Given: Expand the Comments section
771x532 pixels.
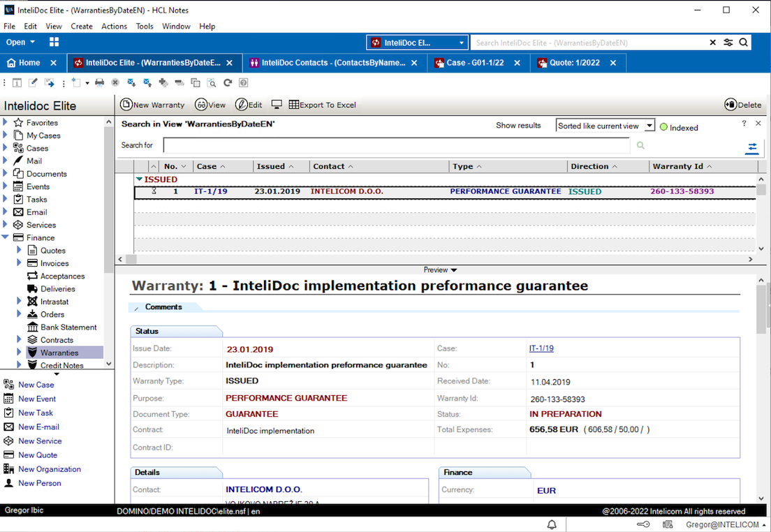Looking at the screenshot, I should (x=136, y=308).
